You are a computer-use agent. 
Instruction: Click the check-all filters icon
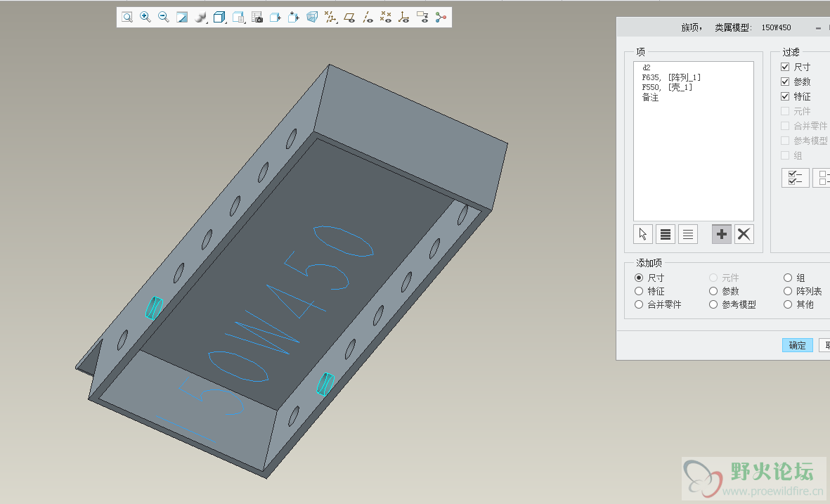pos(795,177)
